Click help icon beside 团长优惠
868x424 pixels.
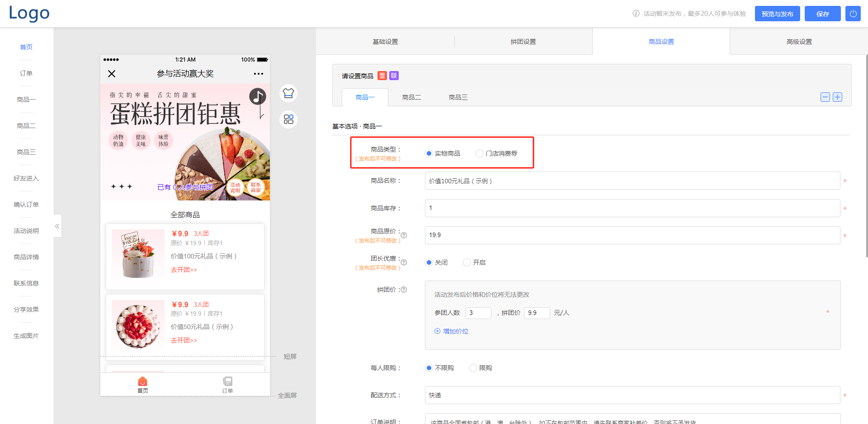pyautogui.click(x=404, y=262)
